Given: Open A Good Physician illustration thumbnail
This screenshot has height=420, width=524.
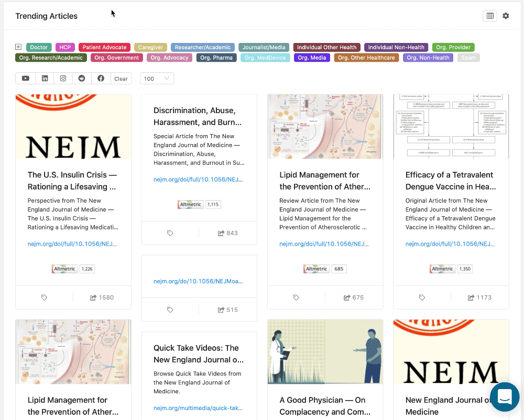Looking at the screenshot, I should point(325,351).
